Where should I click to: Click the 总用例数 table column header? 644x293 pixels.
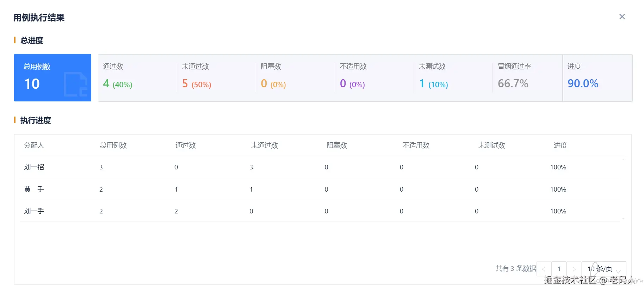(x=113, y=145)
